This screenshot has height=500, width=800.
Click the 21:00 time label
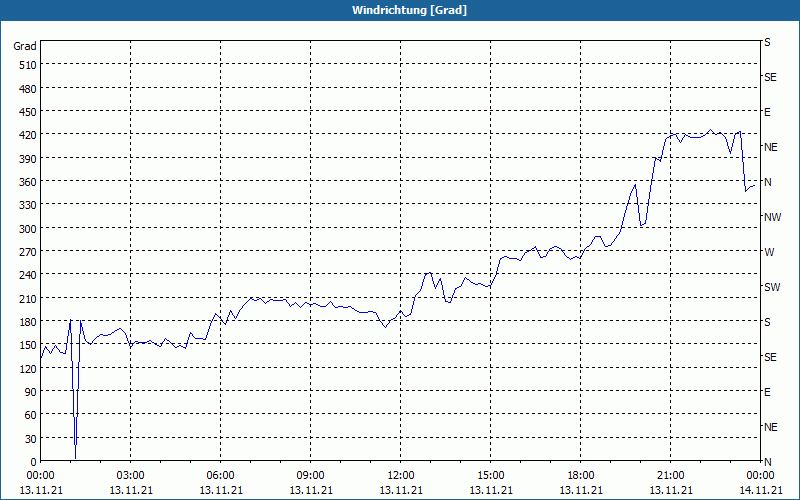(670, 476)
